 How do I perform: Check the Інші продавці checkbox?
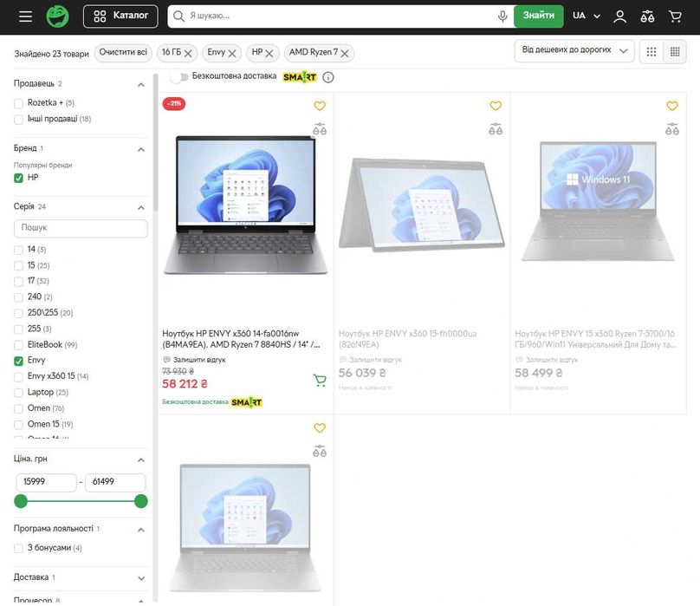click(x=18, y=120)
